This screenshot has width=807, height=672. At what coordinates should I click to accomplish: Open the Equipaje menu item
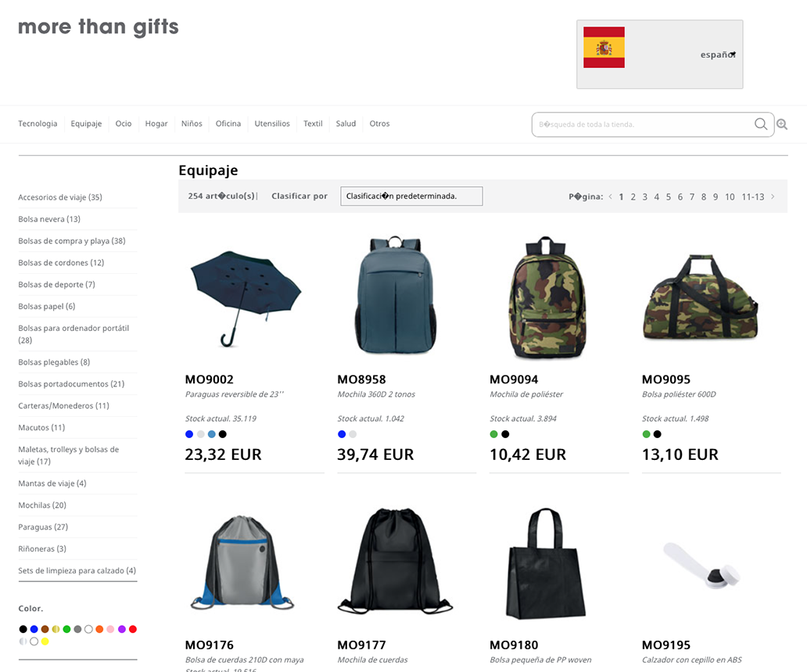(86, 124)
